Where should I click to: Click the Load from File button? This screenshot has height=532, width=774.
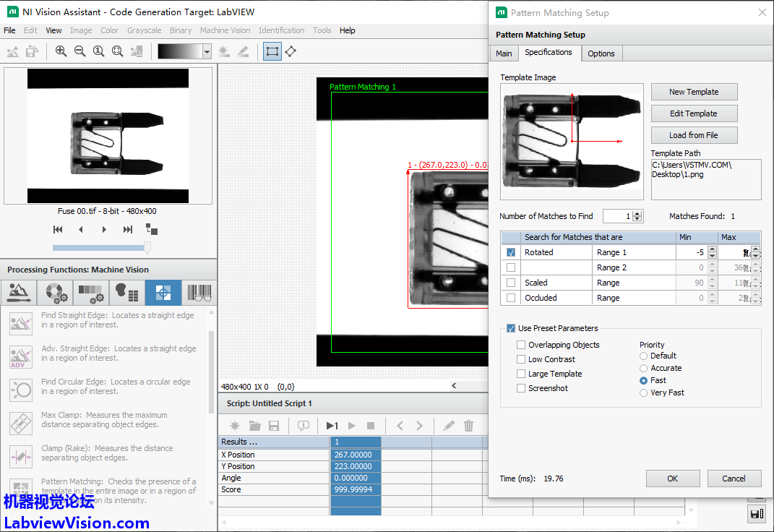click(693, 135)
